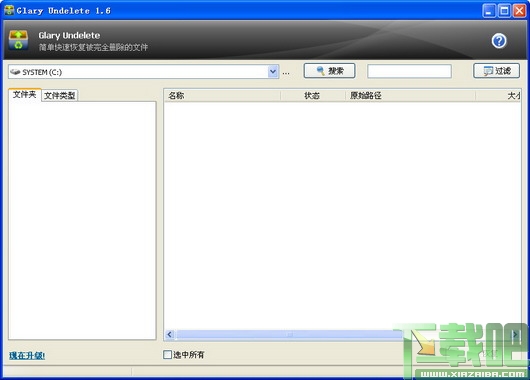Click the Glary Undelete logo icon in header
Image resolution: width=530 pixels, height=380 pixels.
coord(19,40)
